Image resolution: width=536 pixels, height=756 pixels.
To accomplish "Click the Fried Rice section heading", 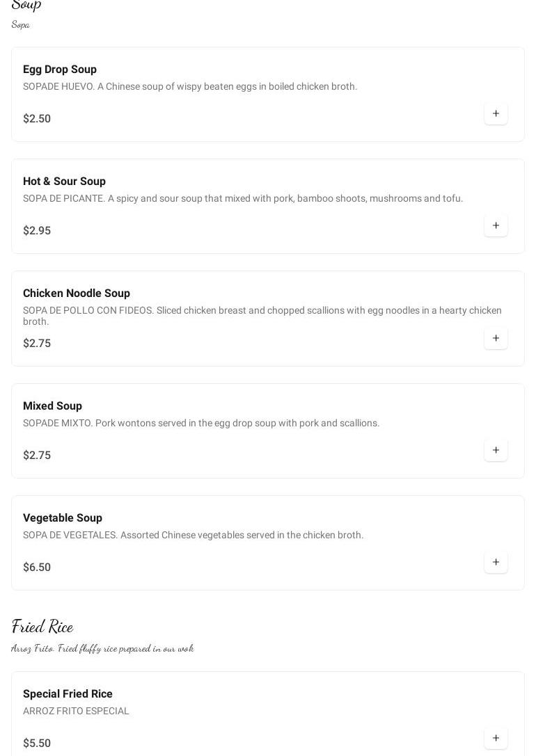I will [x=42, y=627].
